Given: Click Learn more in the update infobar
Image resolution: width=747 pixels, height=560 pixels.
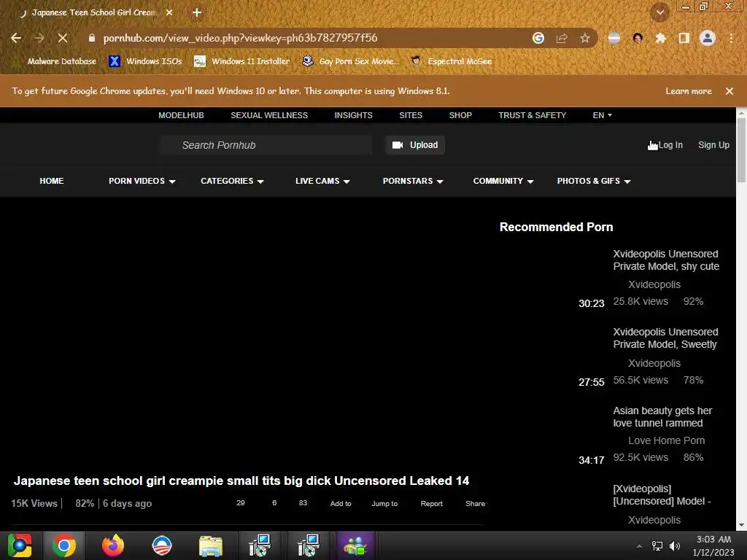Looking at the screenshot, I should [x=689, y=91].
